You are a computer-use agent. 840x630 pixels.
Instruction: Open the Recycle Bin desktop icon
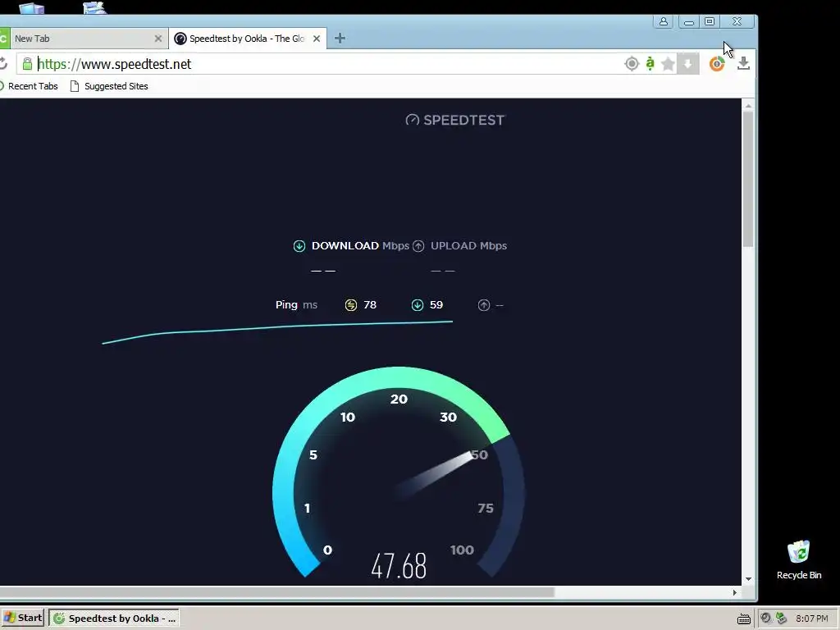tap(799, 559)
